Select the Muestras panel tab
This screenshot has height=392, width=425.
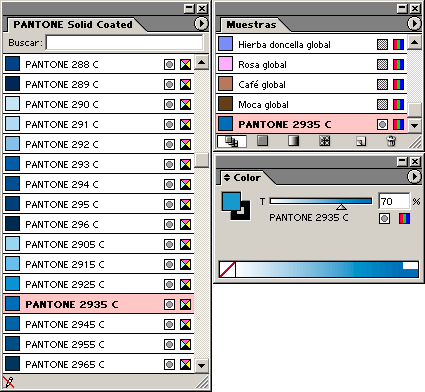click(251, 25)
